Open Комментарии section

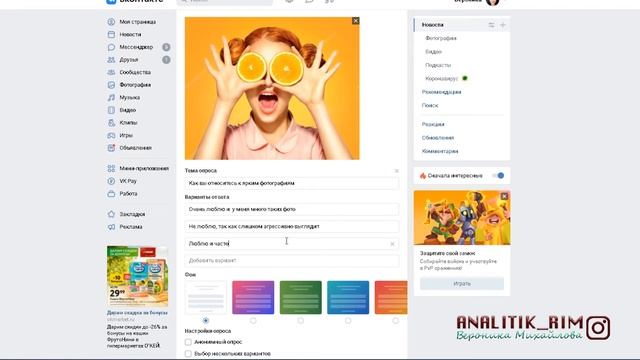pos(440,151)
